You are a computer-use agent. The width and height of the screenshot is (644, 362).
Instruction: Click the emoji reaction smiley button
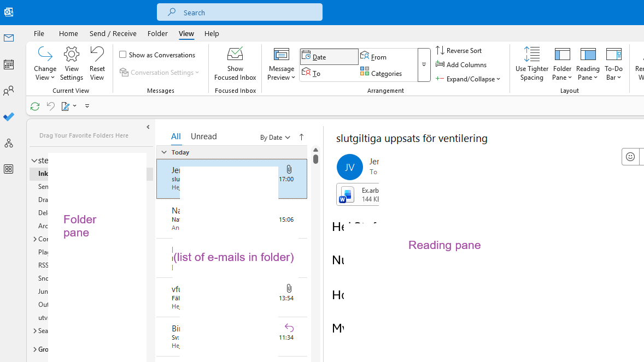630,157
